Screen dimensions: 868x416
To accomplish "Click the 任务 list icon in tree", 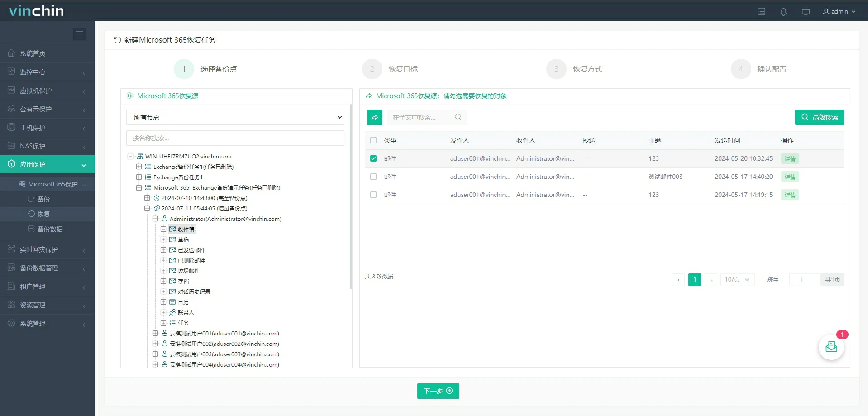I will tap(172, 323).
